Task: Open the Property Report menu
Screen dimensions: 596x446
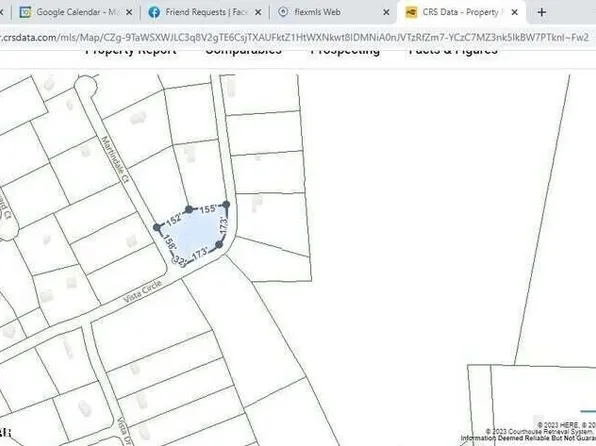Action: coord(131,51)
